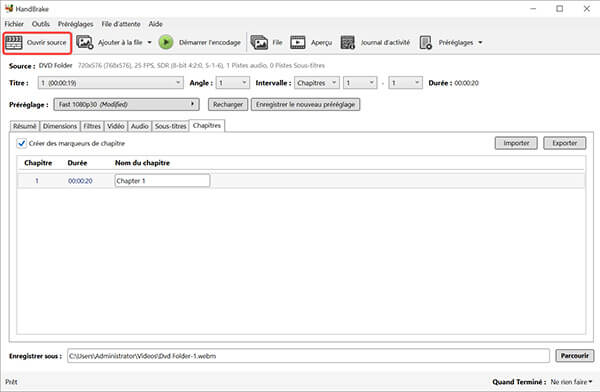Click the Nom du chapitre header
Screen dimensions: 600x392
click(x=142, y=163)
